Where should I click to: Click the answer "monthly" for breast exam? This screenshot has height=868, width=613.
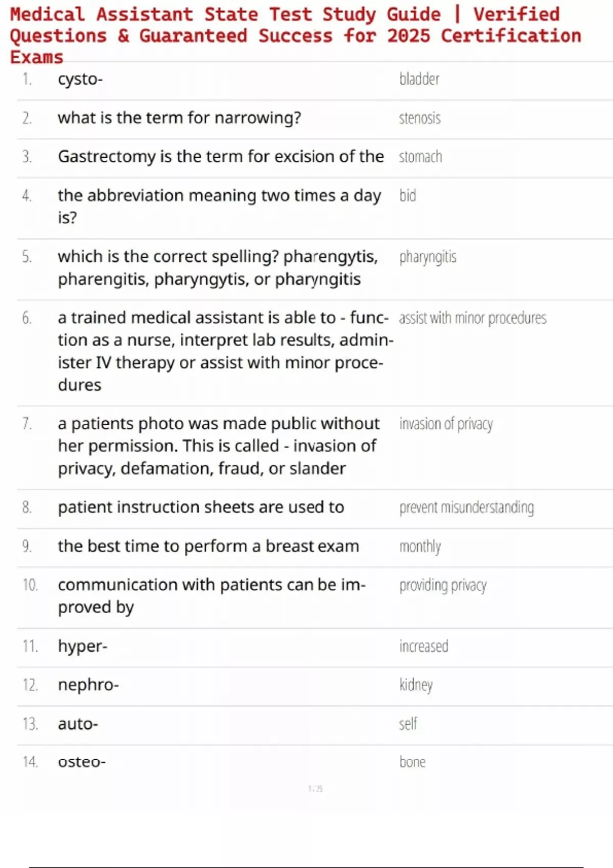pos(420,546)
